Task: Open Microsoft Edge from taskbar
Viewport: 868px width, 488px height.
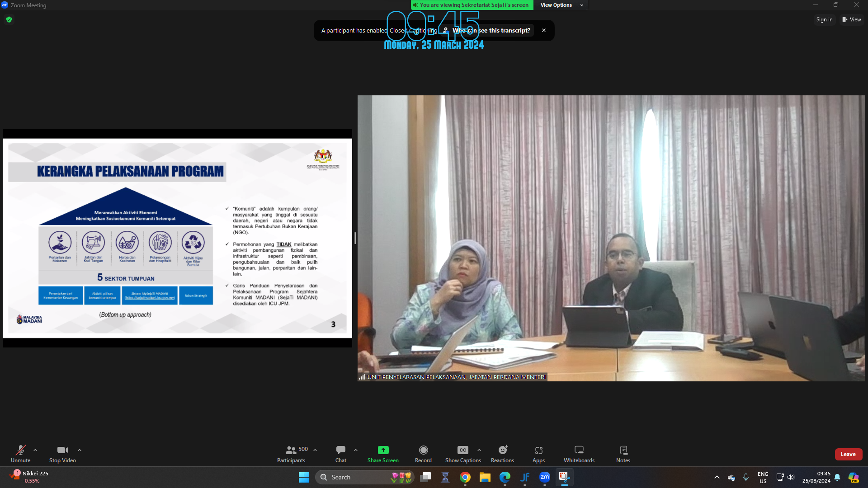Action: (x=505, y=477)
